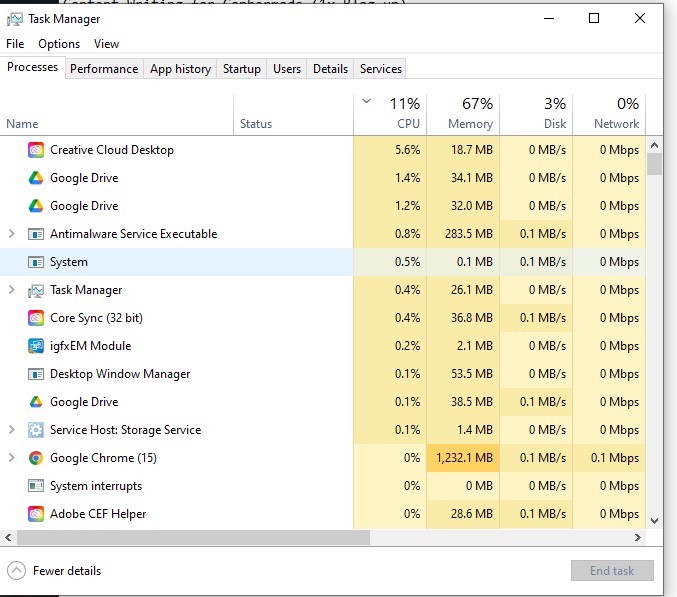The width and height of the screenshot is (677, 597).
Task: Expand the Antimalware Service Executable process
Action: (x=12, y=234)
